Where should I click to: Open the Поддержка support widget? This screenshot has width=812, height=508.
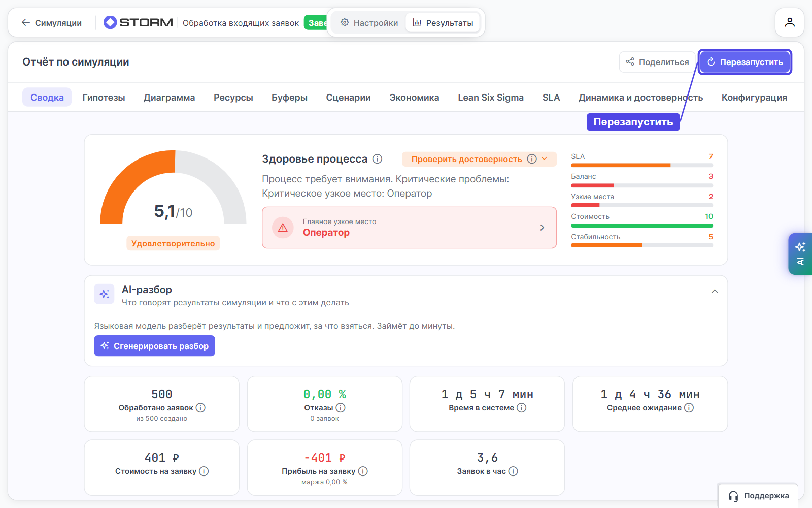click(758, 496)
